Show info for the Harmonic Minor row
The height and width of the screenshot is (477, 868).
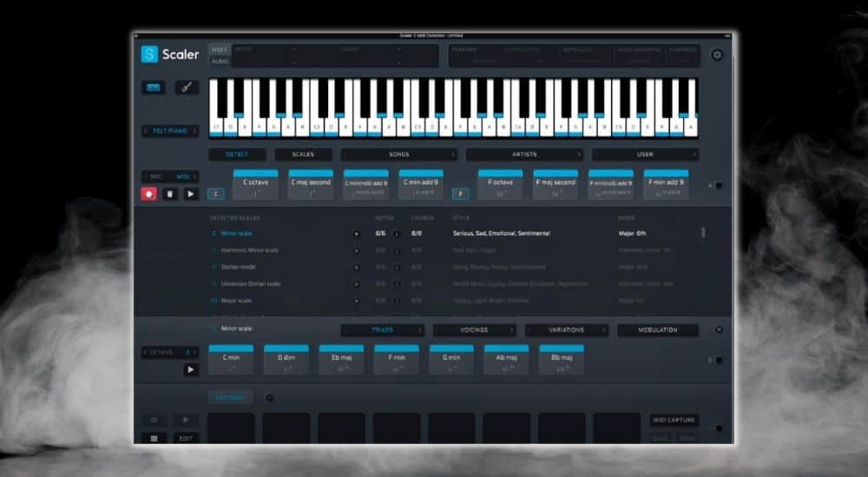[397, 251]
